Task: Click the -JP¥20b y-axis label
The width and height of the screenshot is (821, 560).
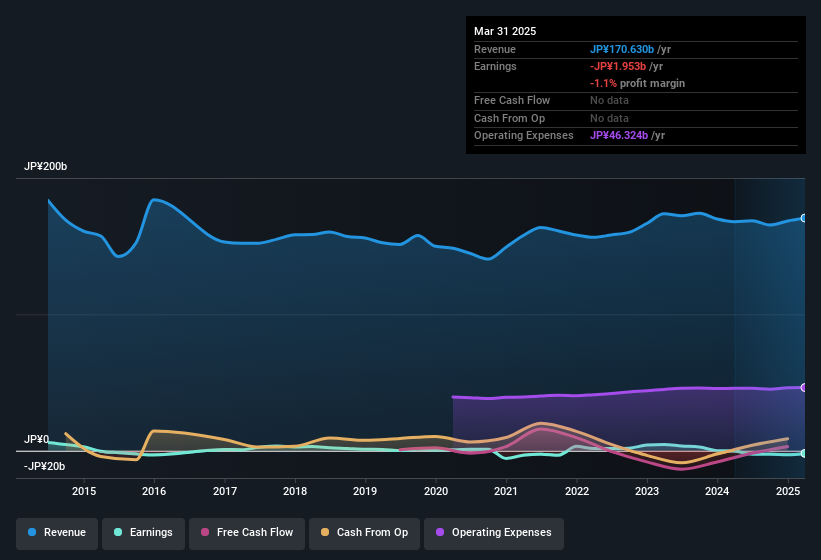Action: coord(45,466)
